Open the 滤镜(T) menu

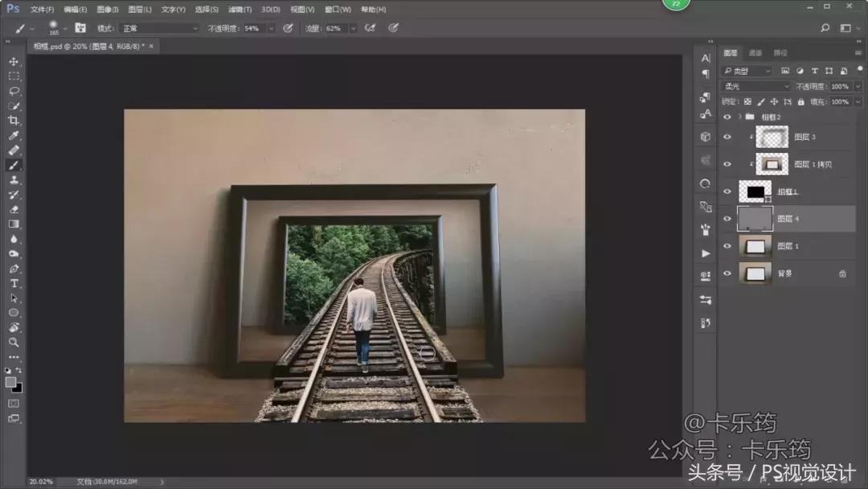pos(240,10)
